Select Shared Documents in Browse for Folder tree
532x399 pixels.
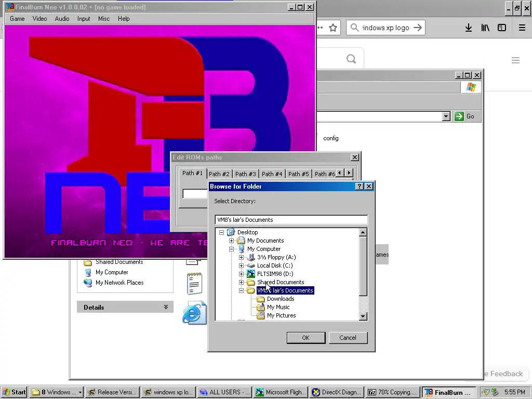tap(280, 282)
